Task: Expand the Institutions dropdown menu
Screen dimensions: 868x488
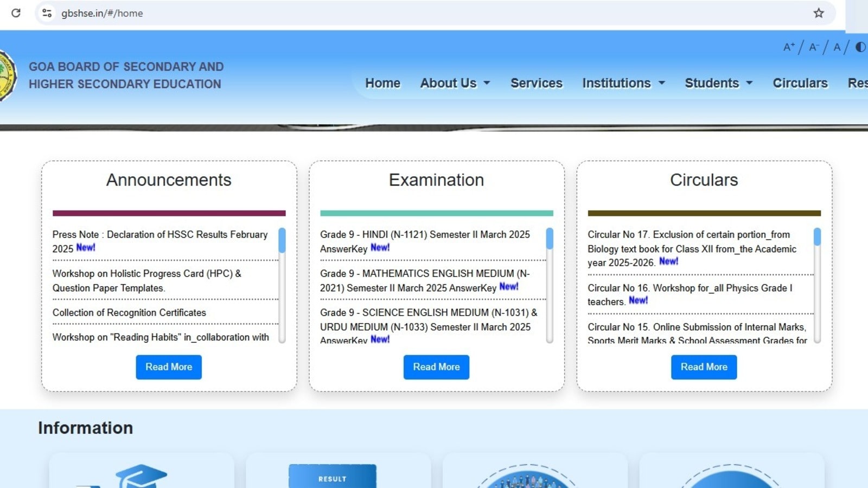Action: [623, 83]
